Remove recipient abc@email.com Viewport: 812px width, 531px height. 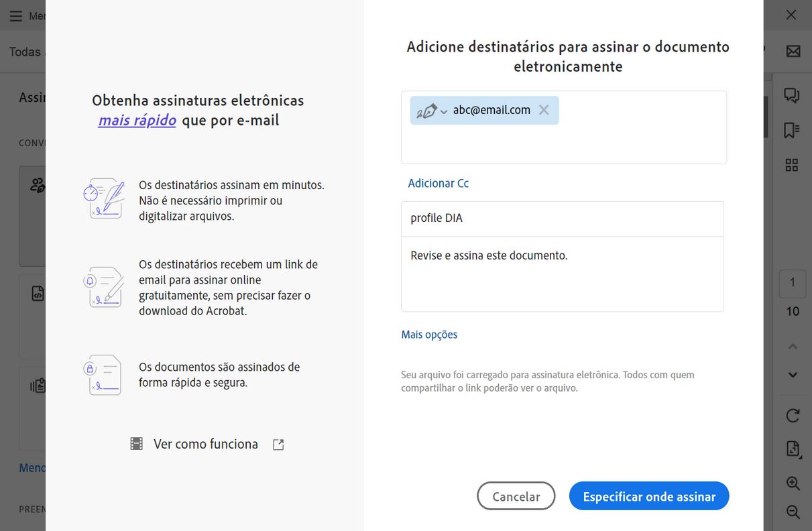[544, 110]
